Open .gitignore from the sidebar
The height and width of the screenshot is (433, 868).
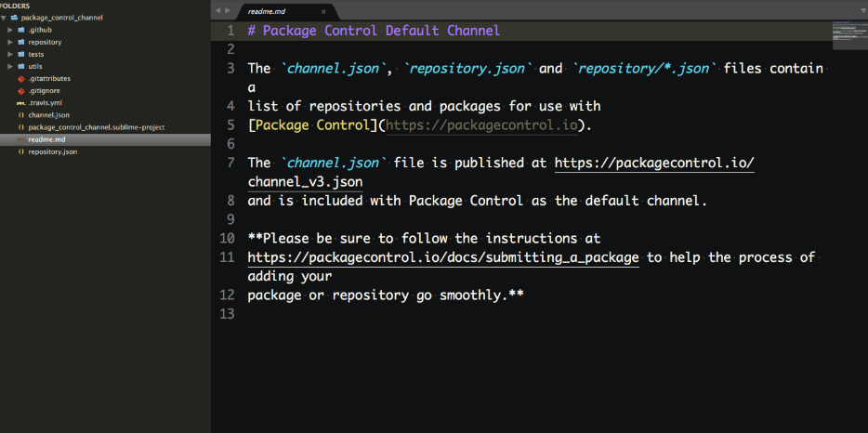coord(44,91)
